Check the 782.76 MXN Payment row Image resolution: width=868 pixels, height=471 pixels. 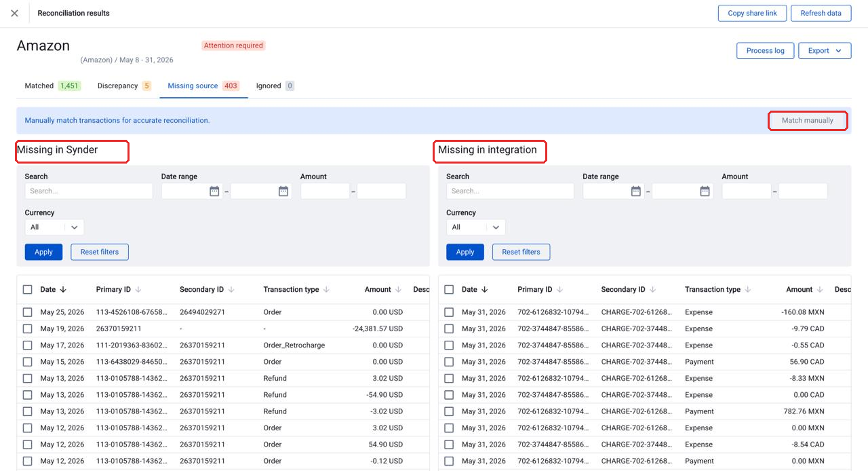pos(449,411)
